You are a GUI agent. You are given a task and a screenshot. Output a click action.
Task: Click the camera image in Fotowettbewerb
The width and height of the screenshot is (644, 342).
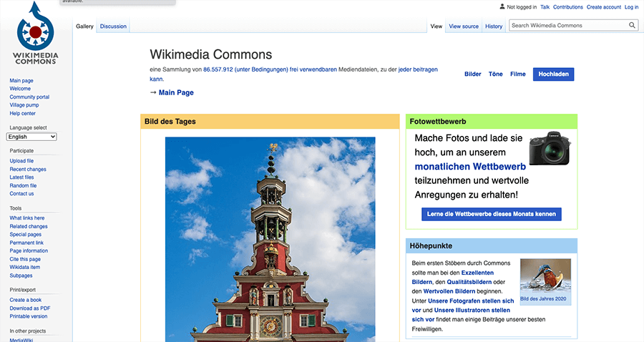point(550,148)
